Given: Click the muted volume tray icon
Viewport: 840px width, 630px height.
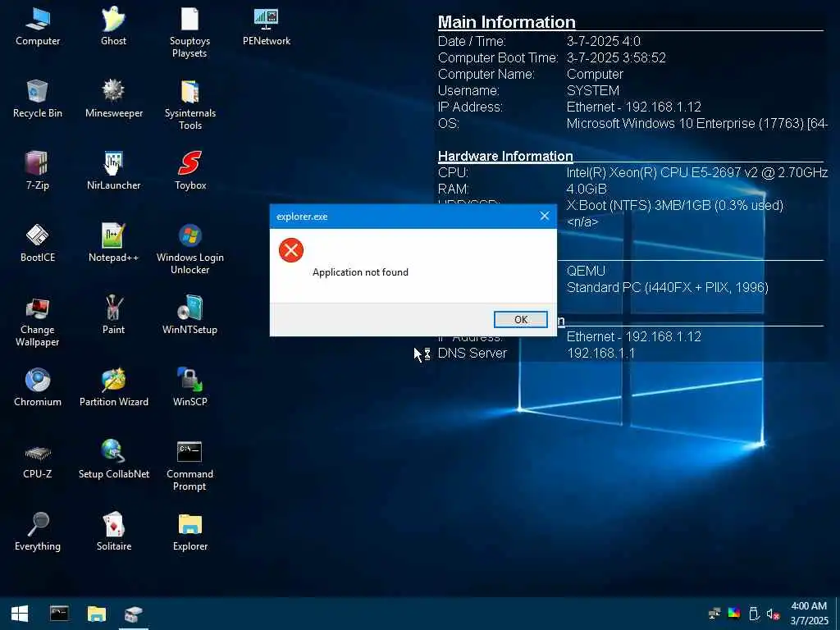Looking at the screenshot, I should coord(773,614).
